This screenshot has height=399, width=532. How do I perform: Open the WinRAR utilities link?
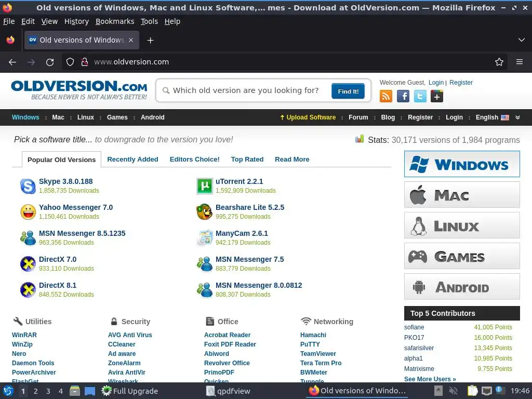pos(24,335)
